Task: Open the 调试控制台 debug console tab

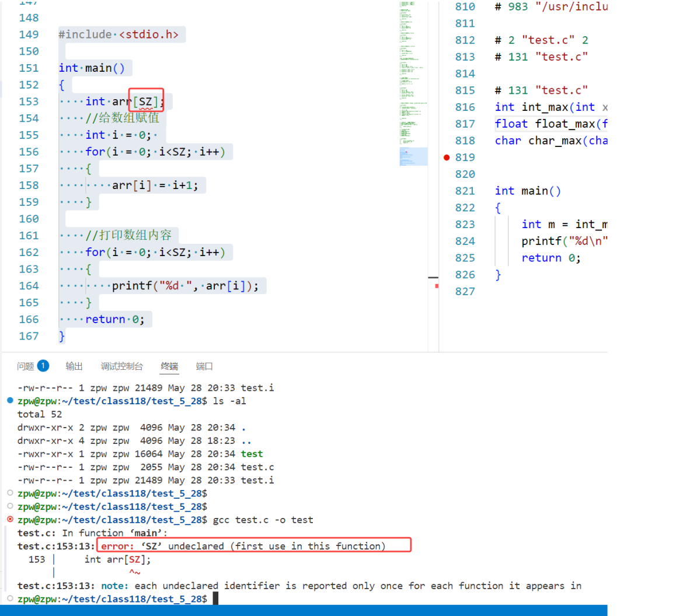Action: click(x=121, y=366)
